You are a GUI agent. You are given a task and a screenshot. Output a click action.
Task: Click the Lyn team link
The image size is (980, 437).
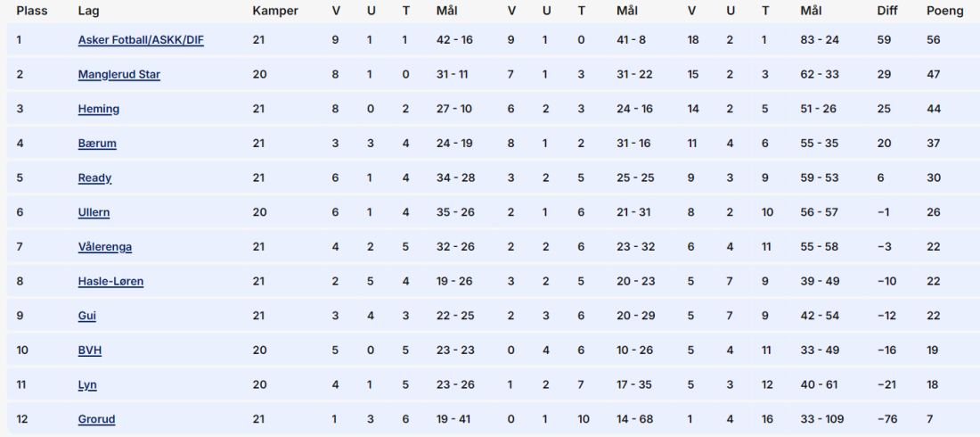coord(87,385)
